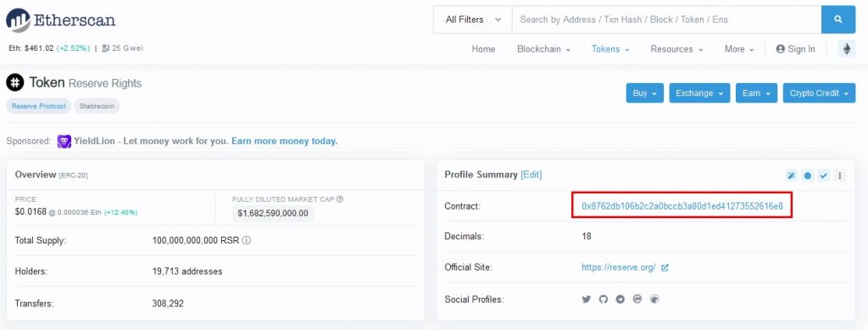Open the Telegram social profile
This screenshot has height=330, width=868.
point(620,299)
